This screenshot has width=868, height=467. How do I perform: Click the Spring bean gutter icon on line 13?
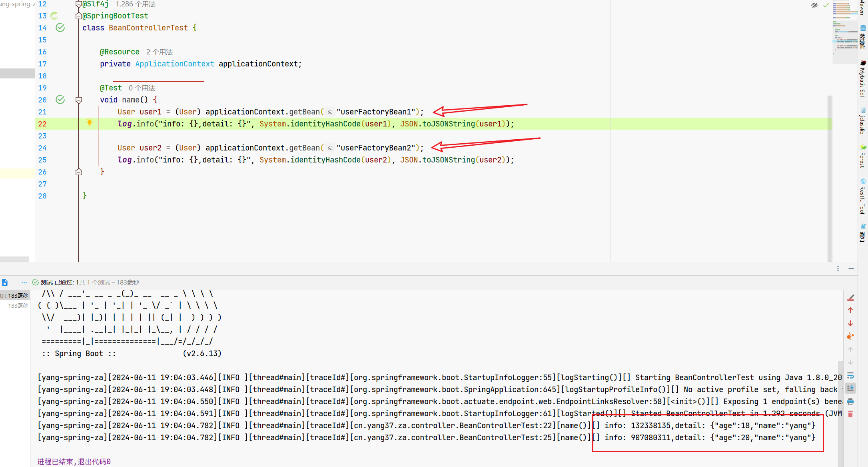(54, 16)
